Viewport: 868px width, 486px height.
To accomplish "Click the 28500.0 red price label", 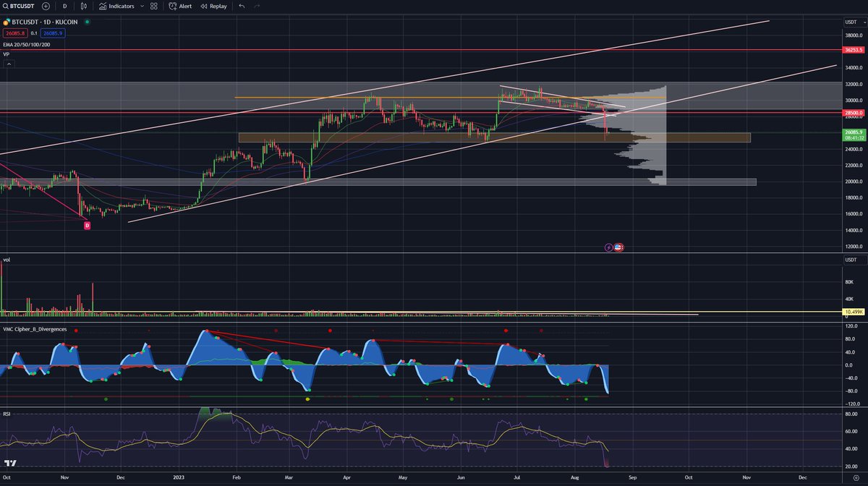I will click(854, 113).
